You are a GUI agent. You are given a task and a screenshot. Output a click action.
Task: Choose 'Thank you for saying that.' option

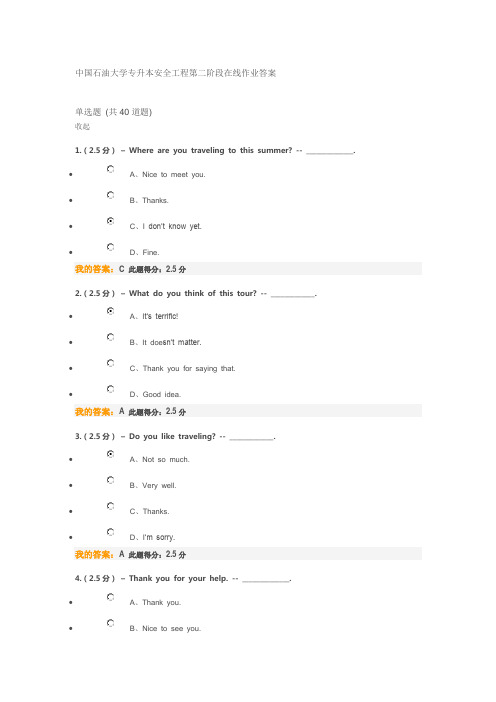click(x=111, y=363)
